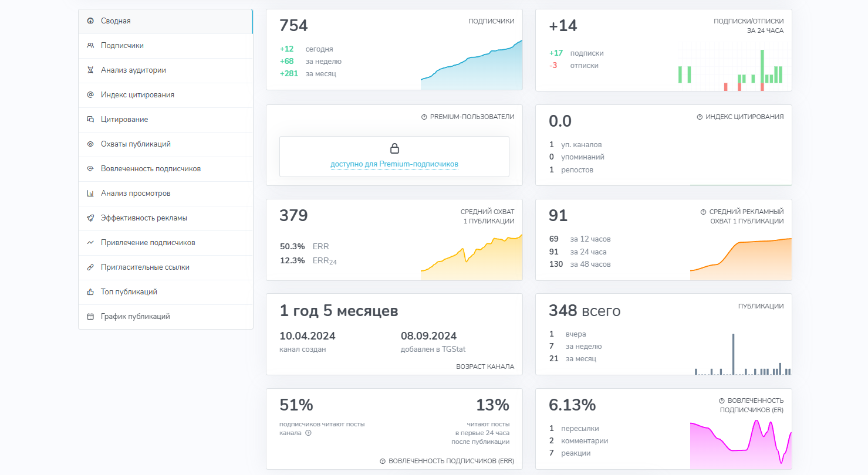Click the rocket icon for Эффективность рекламы

tap(90, 218)
